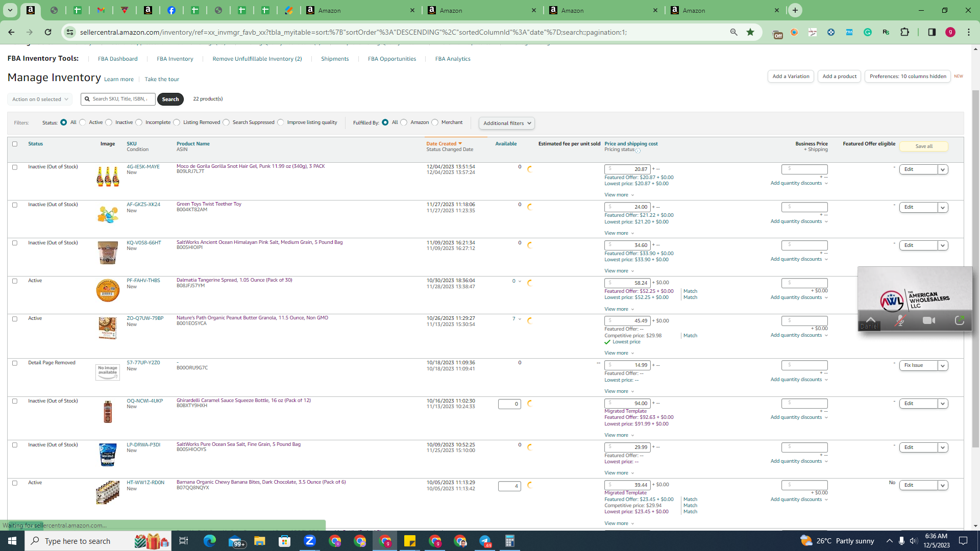Open the Calculator app in the taskbar
Image resolution: width=980 pixels, height=551 pixels.
(510, 541)
